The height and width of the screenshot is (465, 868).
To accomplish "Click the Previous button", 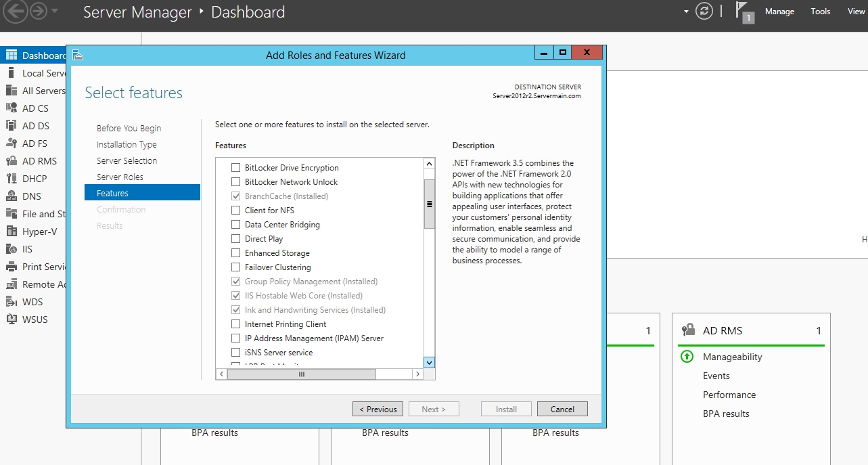I will pyautogui.click(x=378, y=409).
